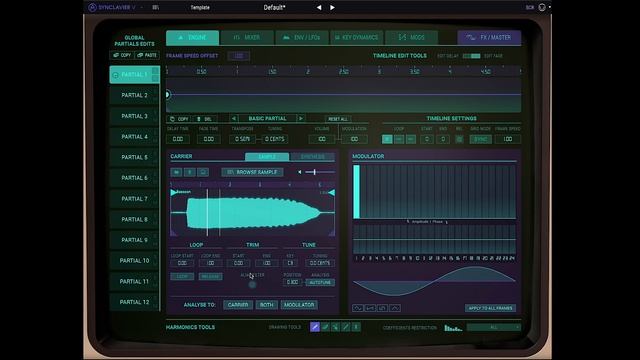
Task: Analyse to Modulator button
Action: pos(299,305)
